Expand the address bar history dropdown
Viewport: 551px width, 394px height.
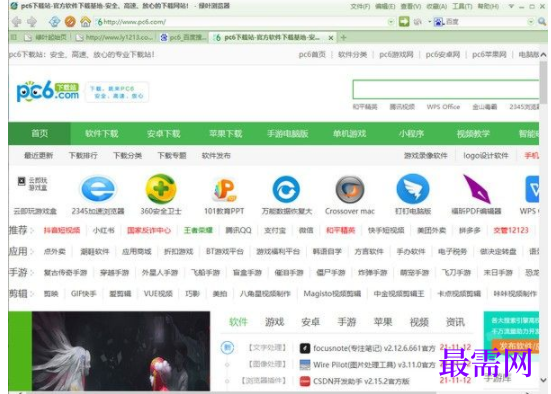[391, 22]
